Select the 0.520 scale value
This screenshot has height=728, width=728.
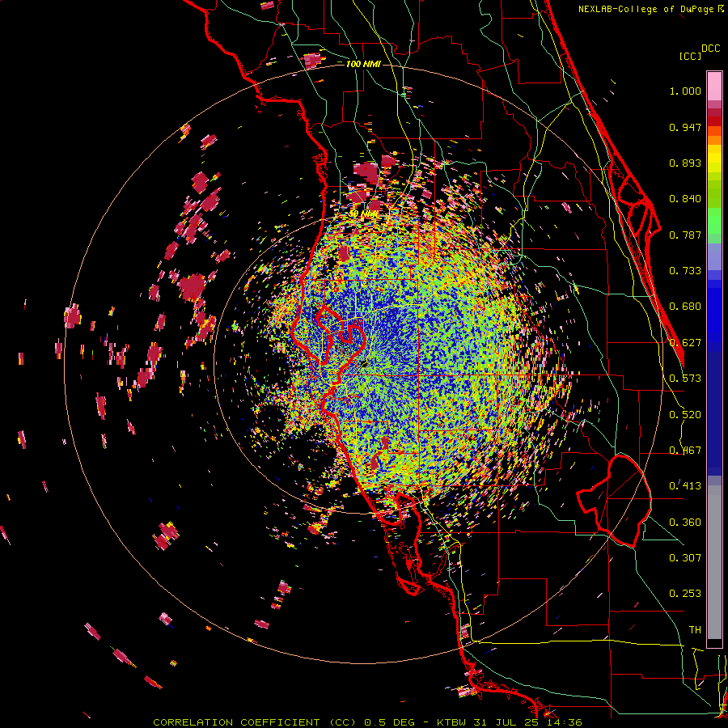(685, 415)
